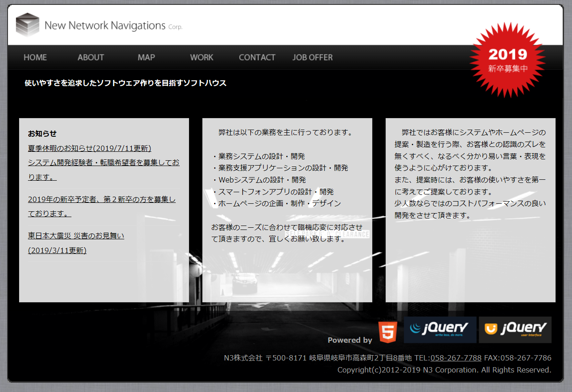Open the システム開発経験者・転職希望者 recruitment link
The height and width of the screenshot is (392, 572).
pyautogui.click(x=103, y=163)
